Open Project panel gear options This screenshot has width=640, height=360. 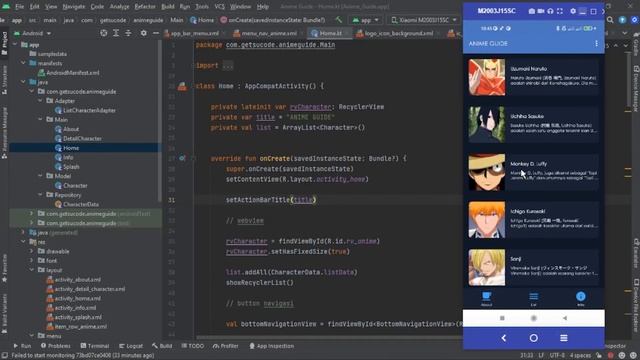tap(144, 33)
